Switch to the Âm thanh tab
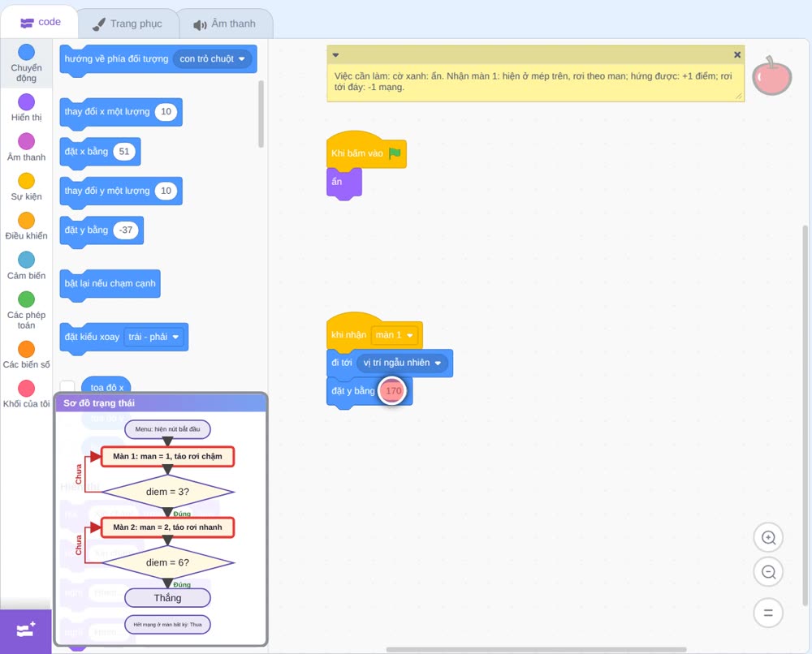 [x=225, y=24]
